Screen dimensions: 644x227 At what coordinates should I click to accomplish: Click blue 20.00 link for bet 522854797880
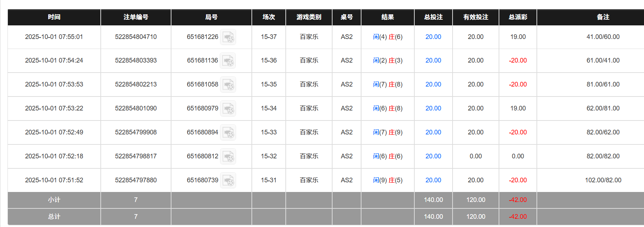[x=433, y=180]
